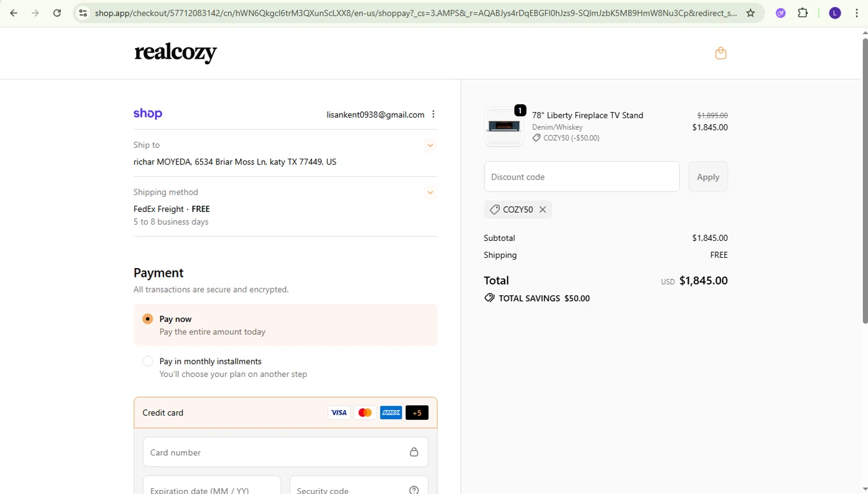Viewport: 868px width, 494px height.
Task: Click the total amount $1,845.00
Action: pyautogui.click(x=703, y=280)
